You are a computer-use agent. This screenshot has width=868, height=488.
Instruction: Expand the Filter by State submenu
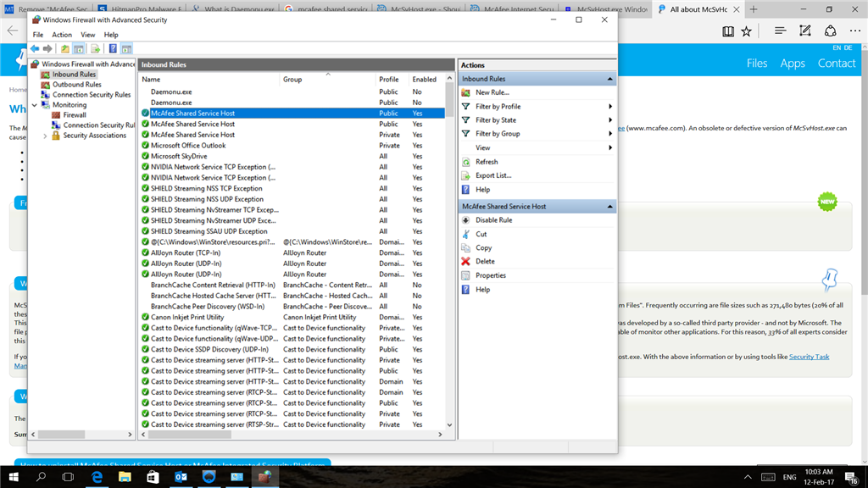pyautogui.click(x=610, y=120)
